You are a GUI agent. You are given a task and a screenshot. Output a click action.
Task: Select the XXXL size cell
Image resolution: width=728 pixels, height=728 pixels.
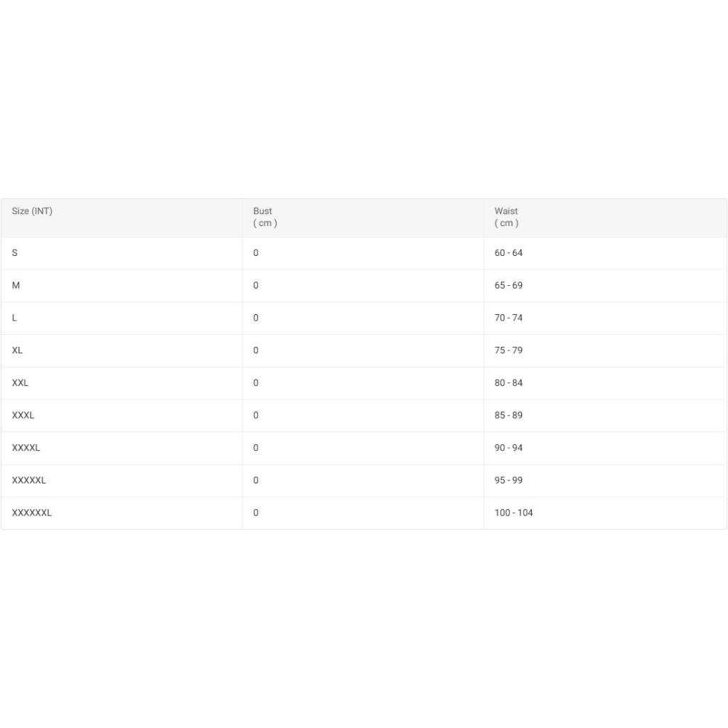(23, 415)
